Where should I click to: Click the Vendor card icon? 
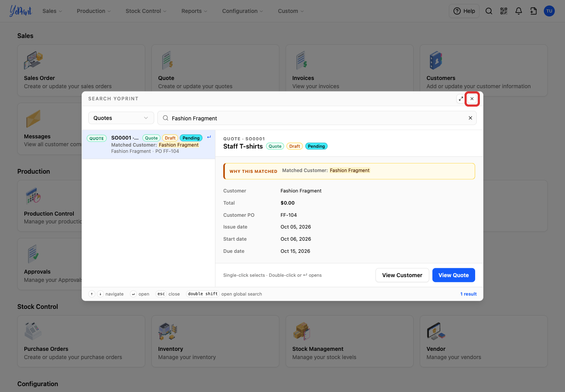pos(436,331)
